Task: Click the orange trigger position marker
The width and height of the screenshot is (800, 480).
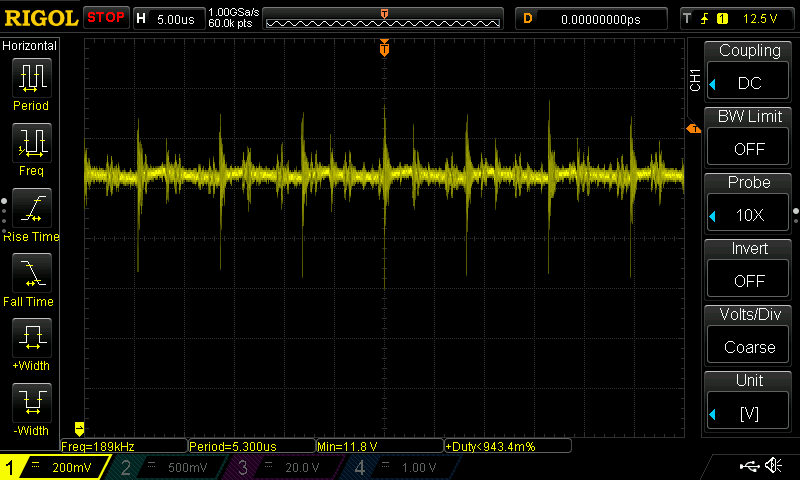Action: (x=384, y=48)
